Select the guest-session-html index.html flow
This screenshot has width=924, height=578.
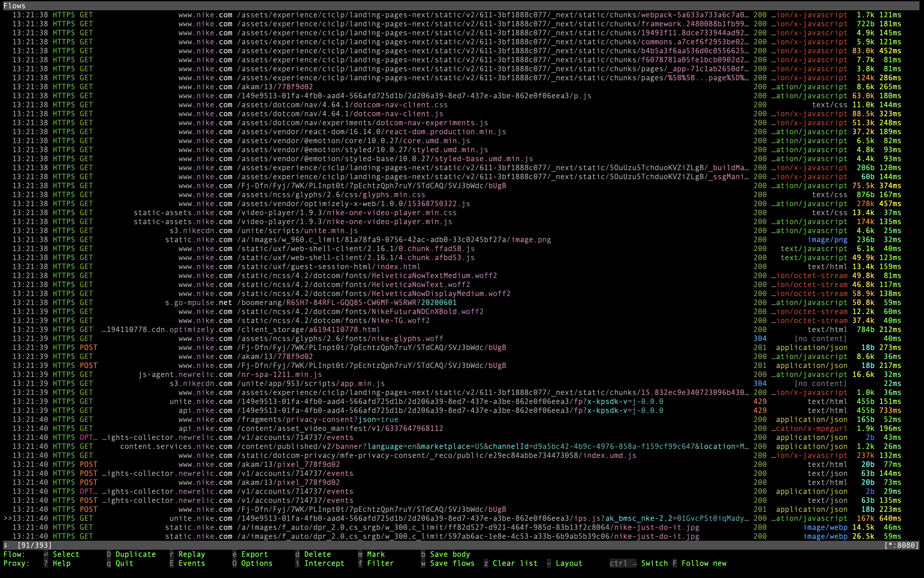(462, 267)
